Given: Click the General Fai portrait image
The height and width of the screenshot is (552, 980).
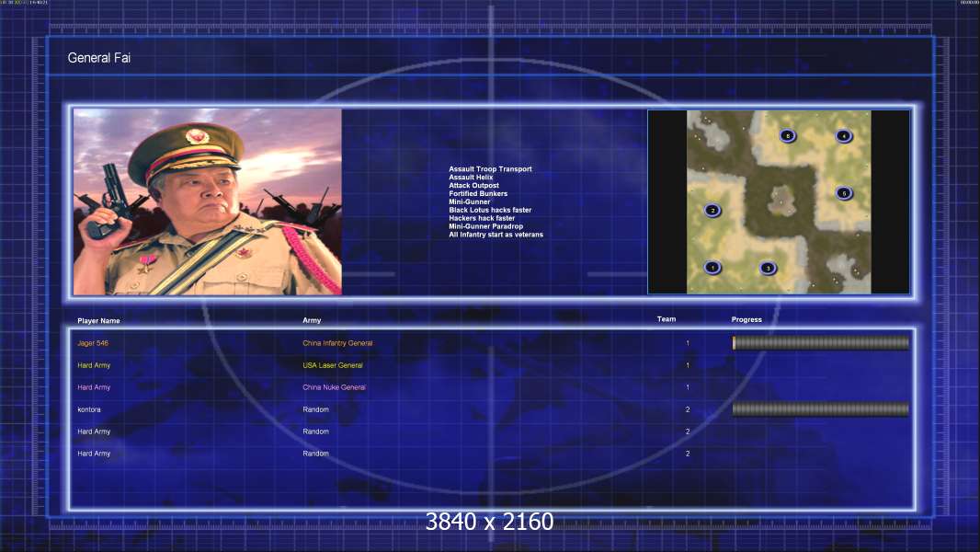Looking at the screenshot, I should click(208, 201).
